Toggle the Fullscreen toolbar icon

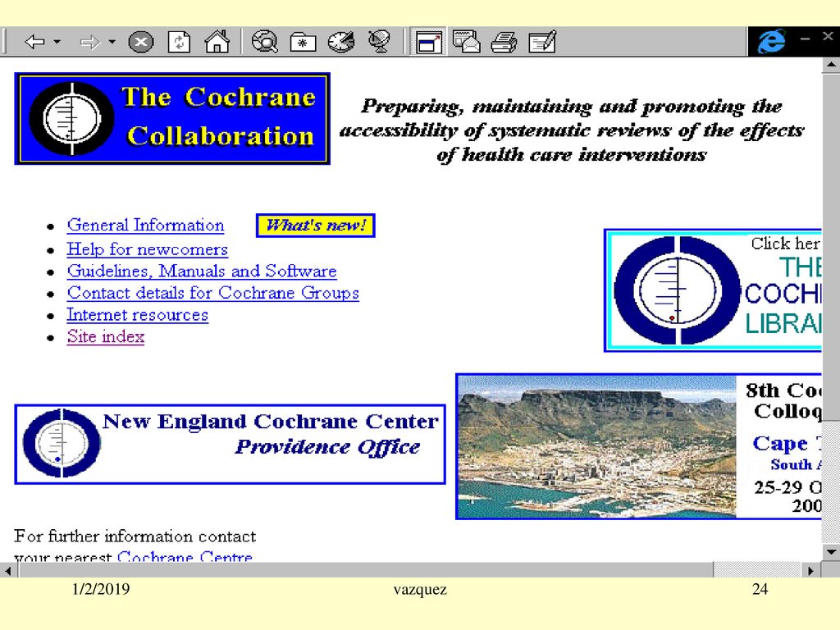pos(428,43)
